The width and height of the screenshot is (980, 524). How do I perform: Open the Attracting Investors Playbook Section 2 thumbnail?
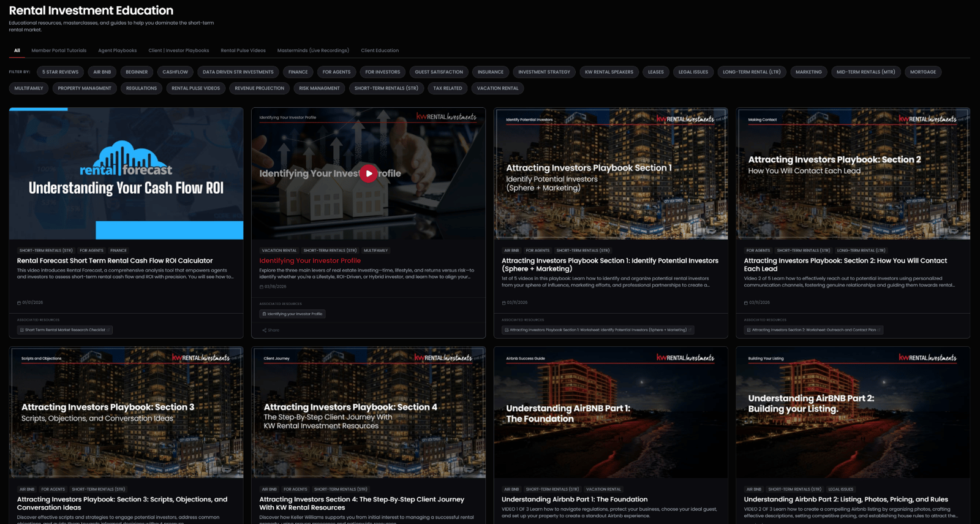pos(853,173)
